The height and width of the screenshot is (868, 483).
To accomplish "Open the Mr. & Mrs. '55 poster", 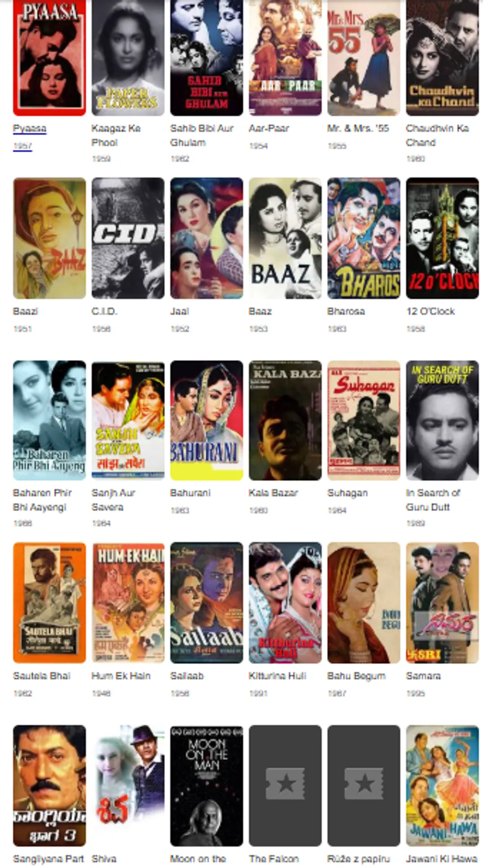I will pos(364,58).
